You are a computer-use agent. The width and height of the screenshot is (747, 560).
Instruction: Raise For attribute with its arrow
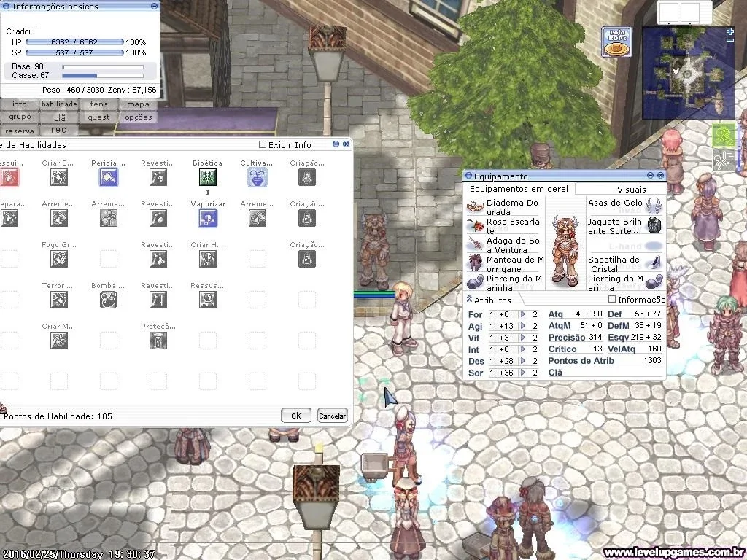tap(522, 314)
